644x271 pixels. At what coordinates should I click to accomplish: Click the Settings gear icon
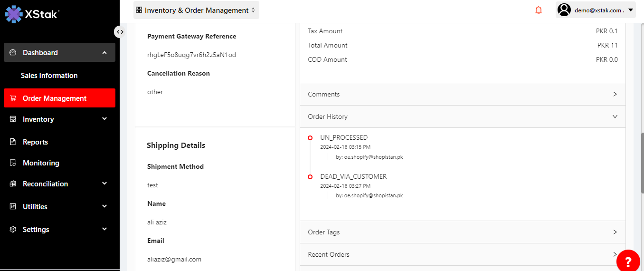[x=13, y=230]
